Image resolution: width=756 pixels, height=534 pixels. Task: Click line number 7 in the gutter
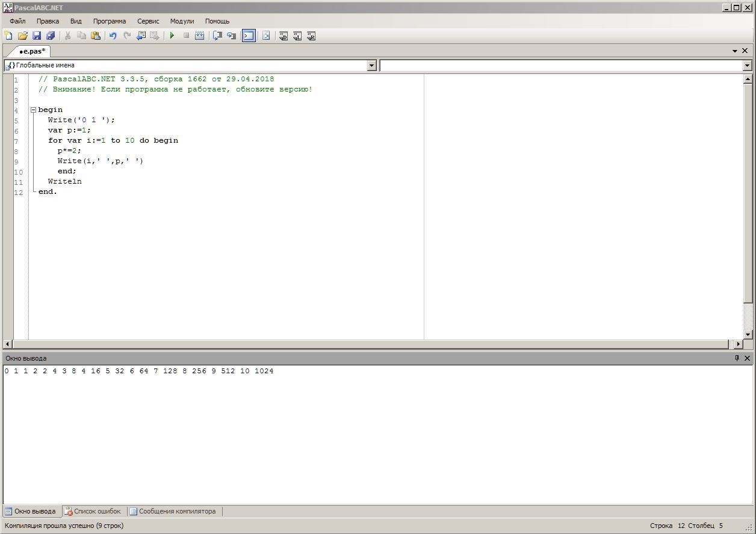click(17, 141)
